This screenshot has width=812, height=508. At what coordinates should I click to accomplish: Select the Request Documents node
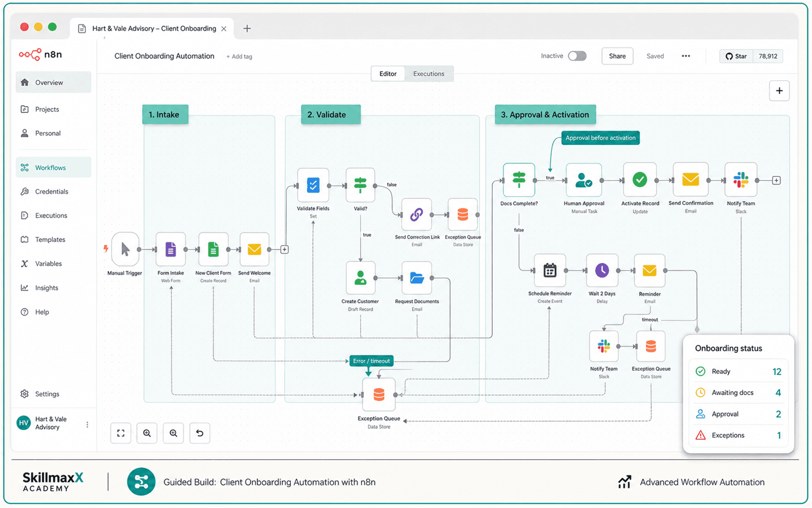[x=417, y=278]
